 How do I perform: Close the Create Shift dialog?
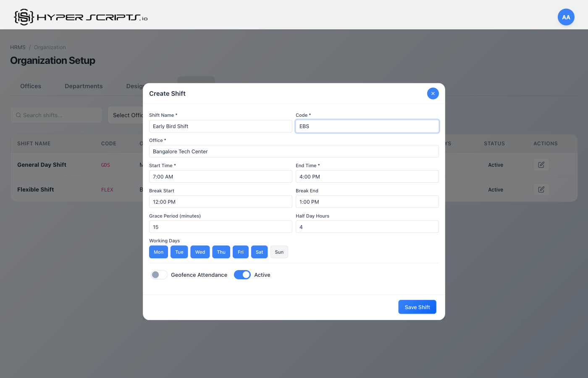coord(433,94)
